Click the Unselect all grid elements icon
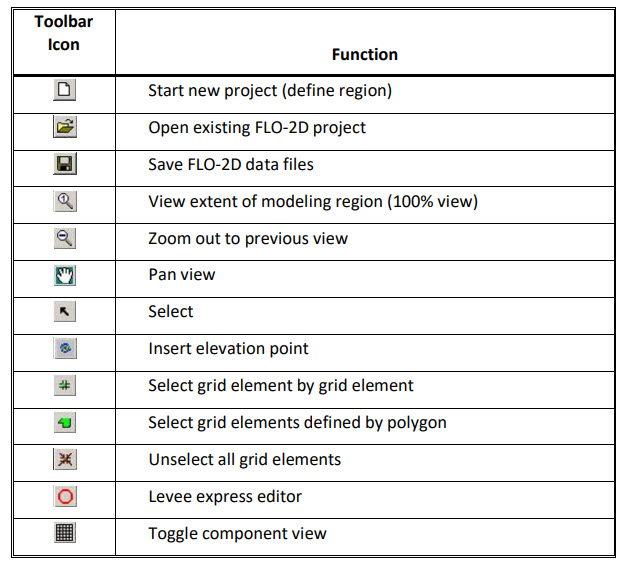The image size is (622, 562). (64, 459)
